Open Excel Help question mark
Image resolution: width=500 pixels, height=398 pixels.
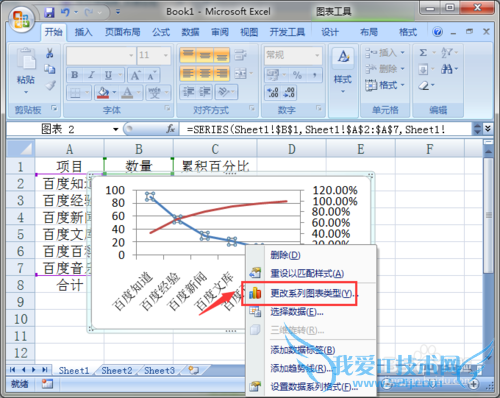click(438, 32)
